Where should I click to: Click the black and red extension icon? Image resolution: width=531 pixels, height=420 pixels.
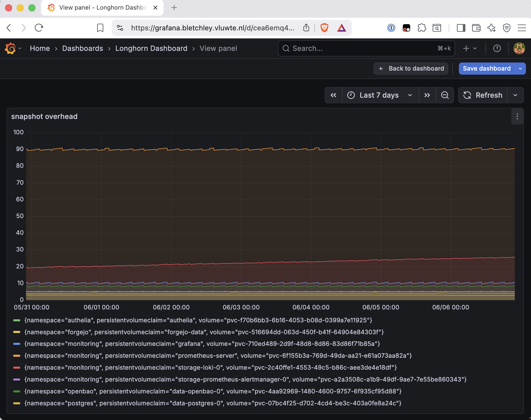[406, 28]
